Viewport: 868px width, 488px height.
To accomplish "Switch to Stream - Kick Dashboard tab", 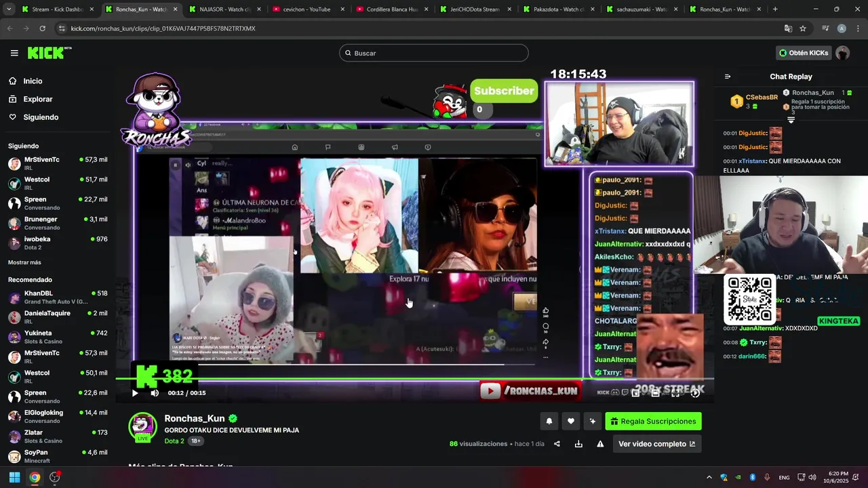I will tap(58, 9).
